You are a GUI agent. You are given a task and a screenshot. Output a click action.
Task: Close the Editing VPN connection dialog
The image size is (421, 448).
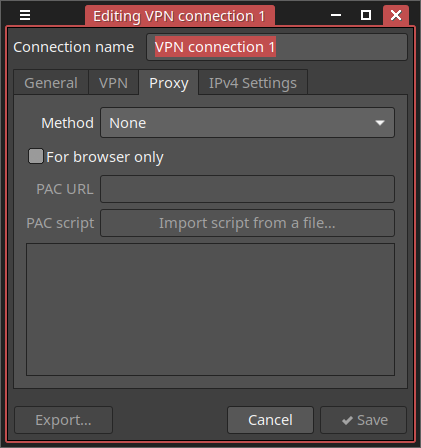[396, 15]
